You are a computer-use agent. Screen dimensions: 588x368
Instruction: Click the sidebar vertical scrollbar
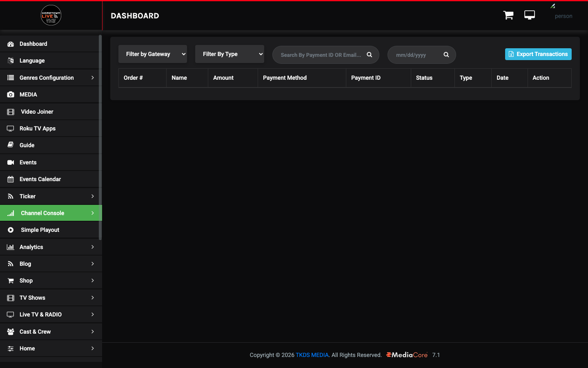coord(100,137)
